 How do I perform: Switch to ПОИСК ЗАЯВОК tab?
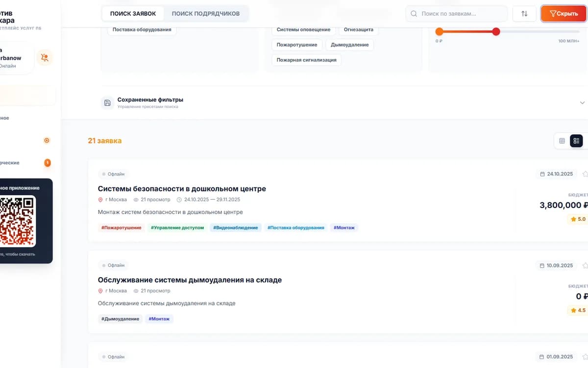(133, 13)
